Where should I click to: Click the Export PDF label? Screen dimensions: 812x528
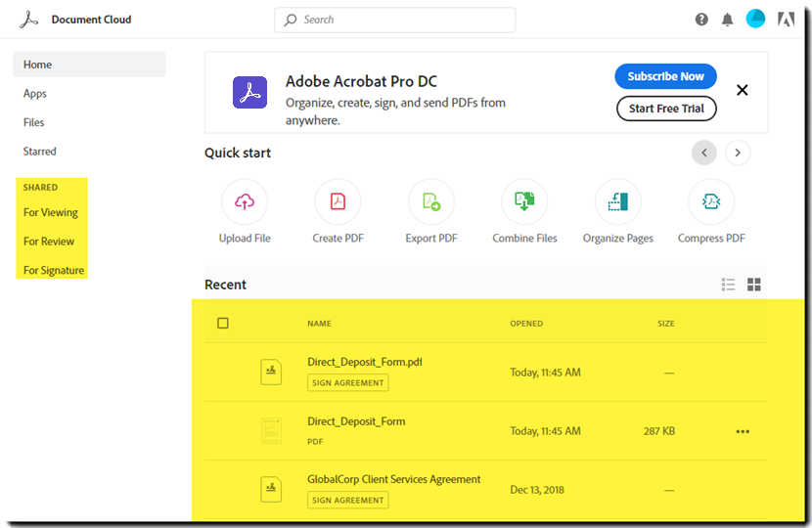[x=430, y=239]
